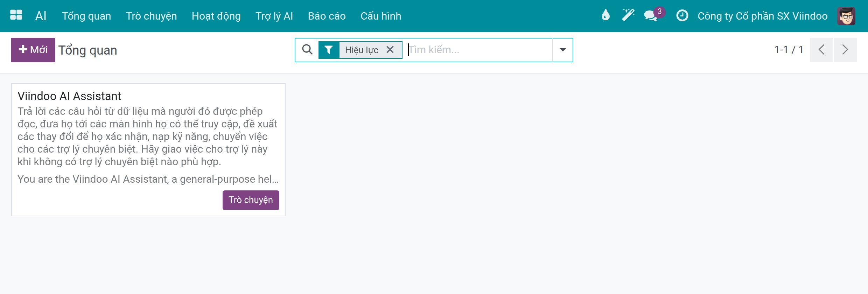Remove the Hiệu lực filter
868x294 pixels.
pos(390,50)
